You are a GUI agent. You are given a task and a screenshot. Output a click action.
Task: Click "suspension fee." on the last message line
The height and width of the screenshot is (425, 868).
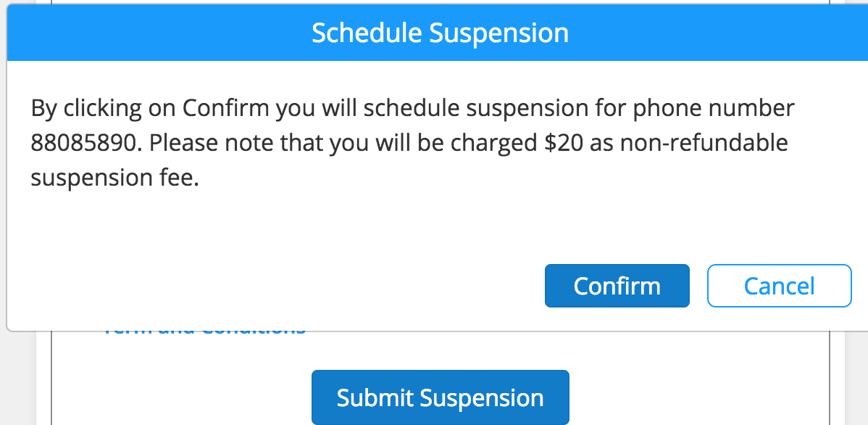tap(114, 178)
